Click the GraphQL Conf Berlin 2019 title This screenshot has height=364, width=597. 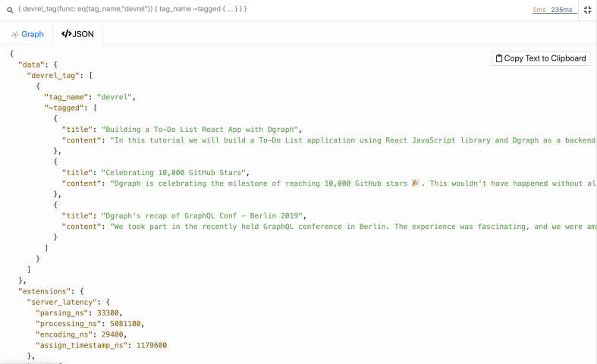point(203,215)
